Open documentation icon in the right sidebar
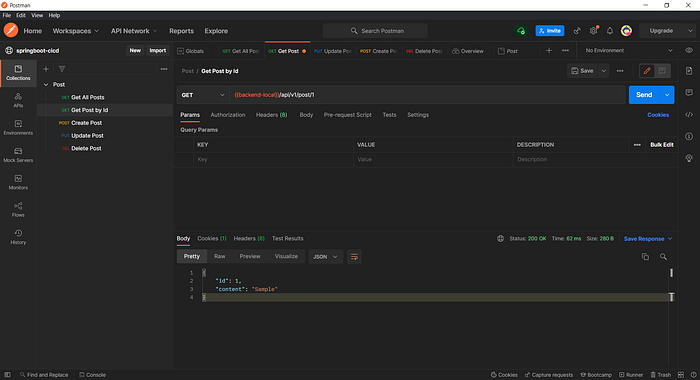This screenshot has width=700, height=380. point(689,71)
